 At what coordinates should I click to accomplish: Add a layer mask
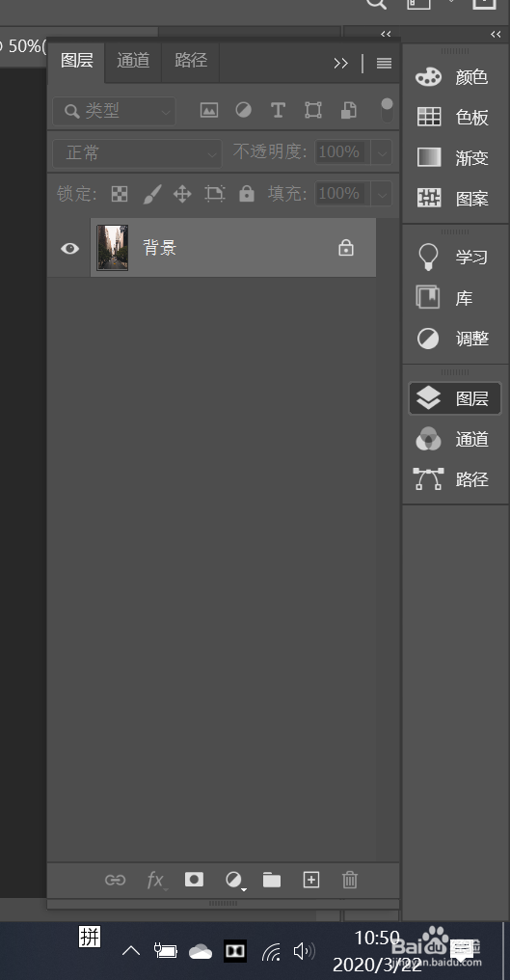(x=195, y=880)
